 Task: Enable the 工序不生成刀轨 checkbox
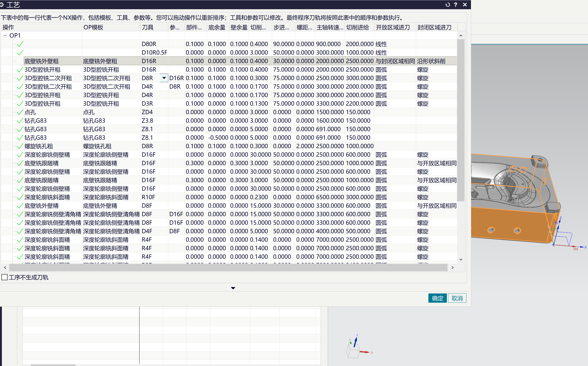(4, 277)
